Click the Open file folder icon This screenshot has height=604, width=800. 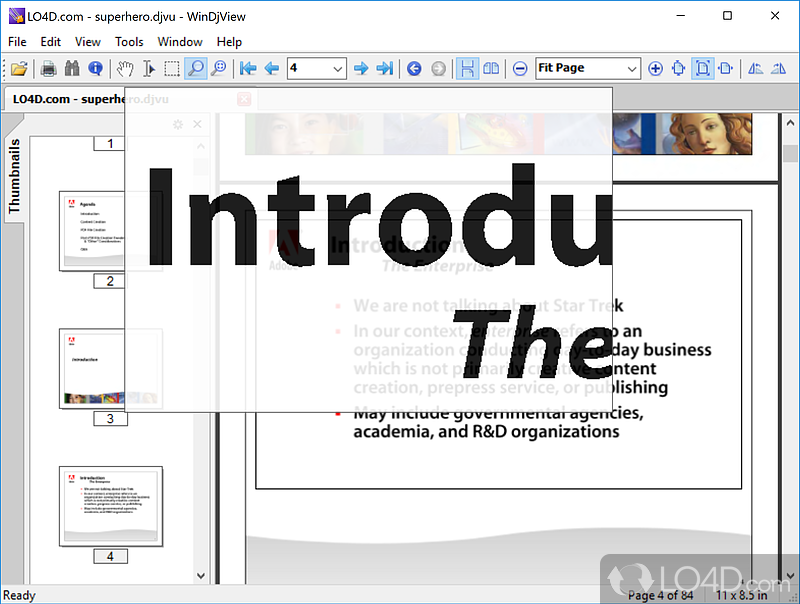click(19, 68)
